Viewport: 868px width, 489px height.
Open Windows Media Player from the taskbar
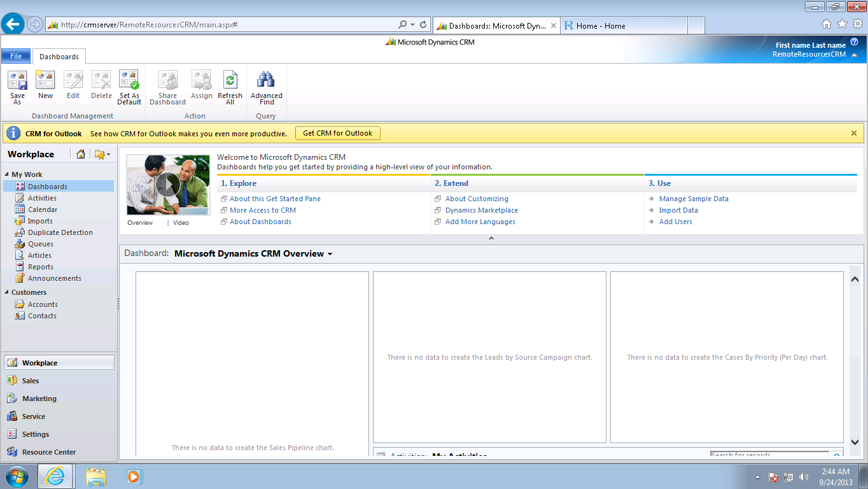134,476
